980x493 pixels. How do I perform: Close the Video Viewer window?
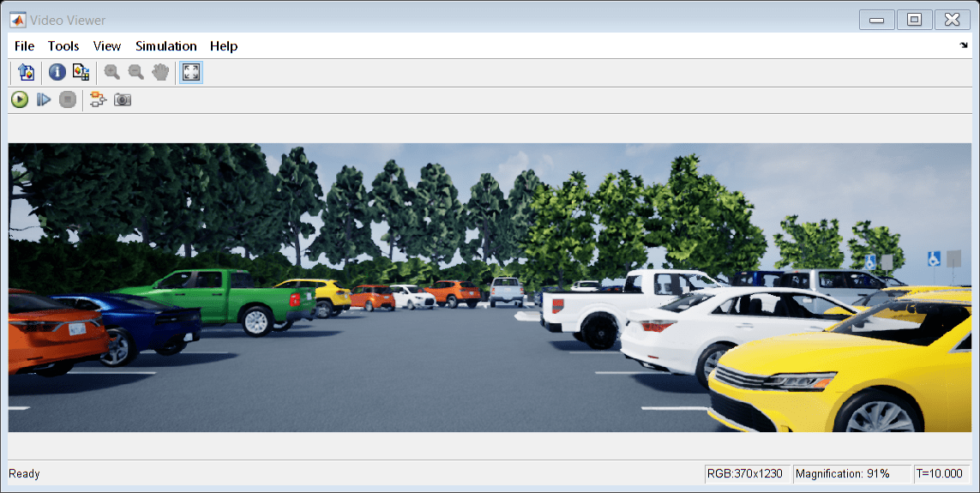[x=952, y=20]
